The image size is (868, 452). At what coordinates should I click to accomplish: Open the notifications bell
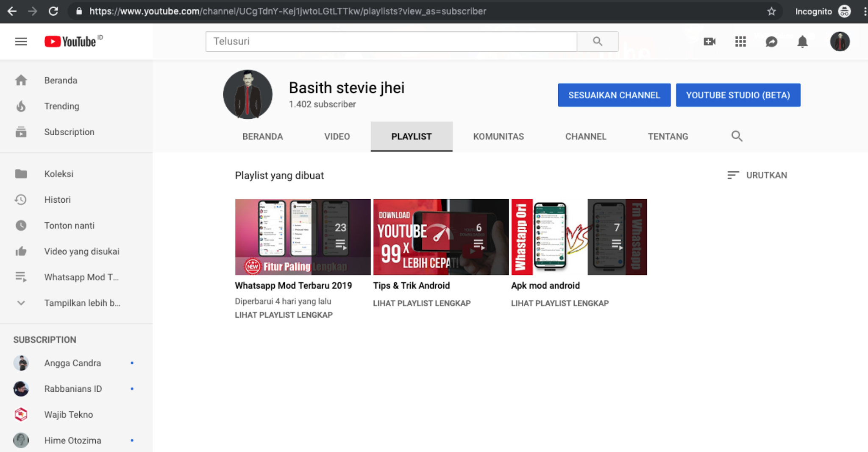coord(802,42)
